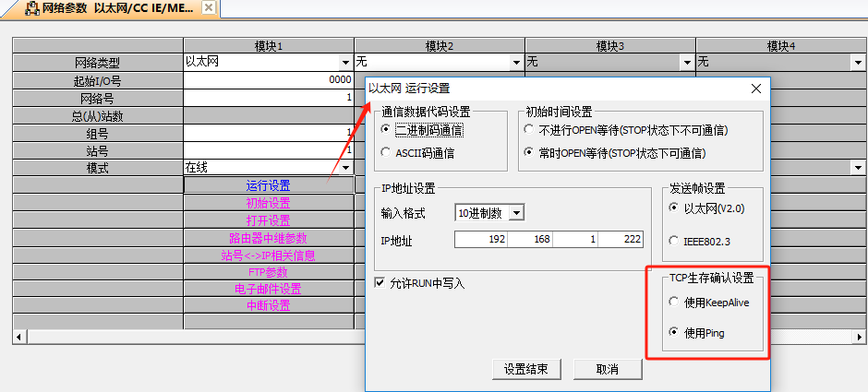This screenshot has height=392, width=868.
Task: Click the 网络号 input cell
Action: pos(269,98)
